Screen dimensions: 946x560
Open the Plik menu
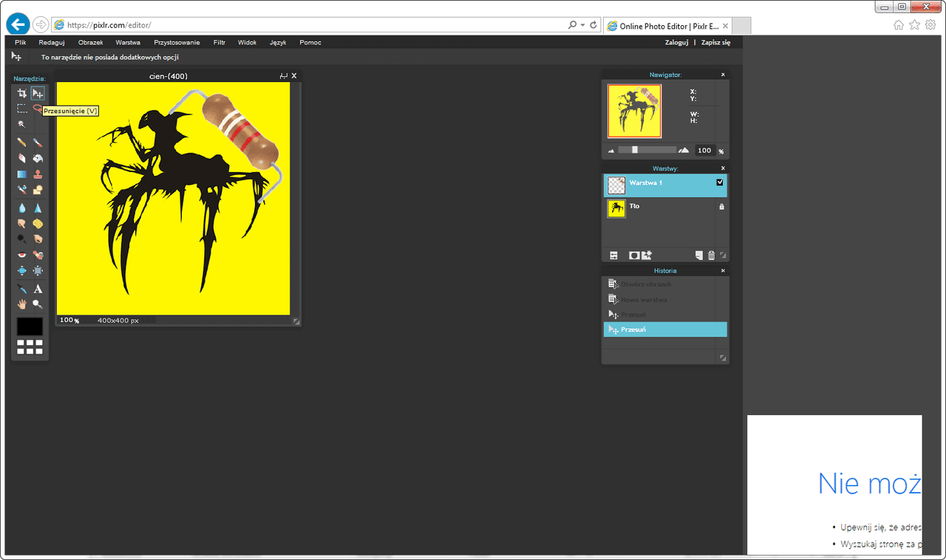pos(21,42)
